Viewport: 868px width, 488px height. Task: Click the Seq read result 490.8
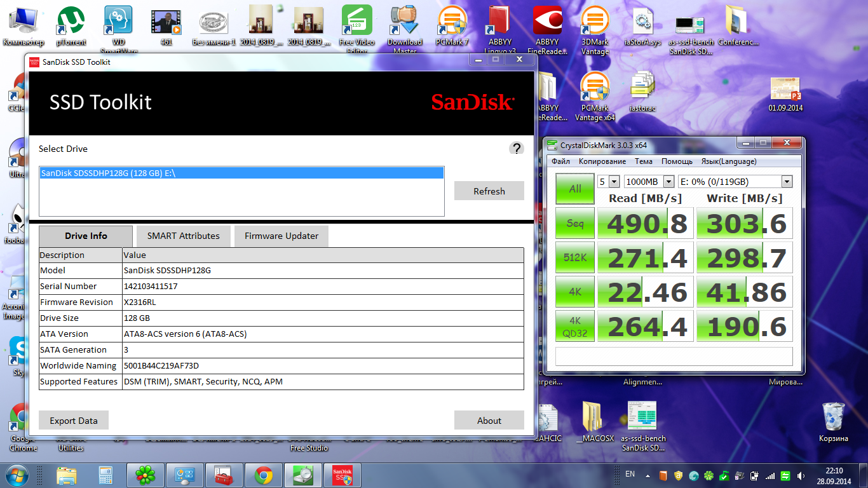click(x=646, y=224)
